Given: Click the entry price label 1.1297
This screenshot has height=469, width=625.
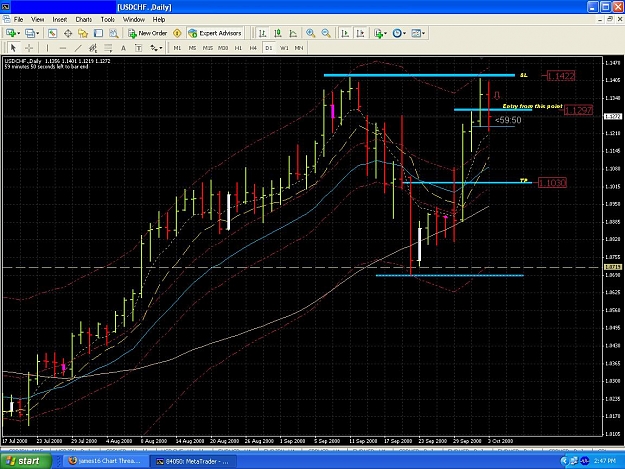Looking at the screenshot, I should pyautogui.click(x=578, y=110).
